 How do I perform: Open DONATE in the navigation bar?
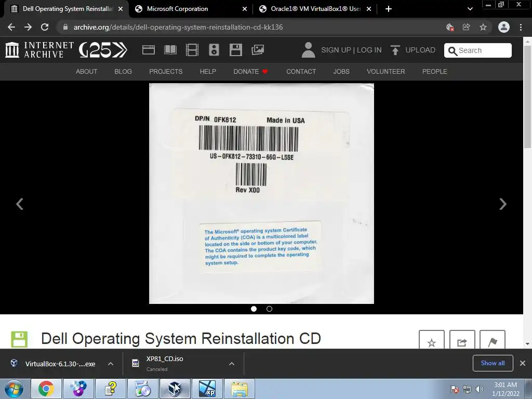click(250, 72)
